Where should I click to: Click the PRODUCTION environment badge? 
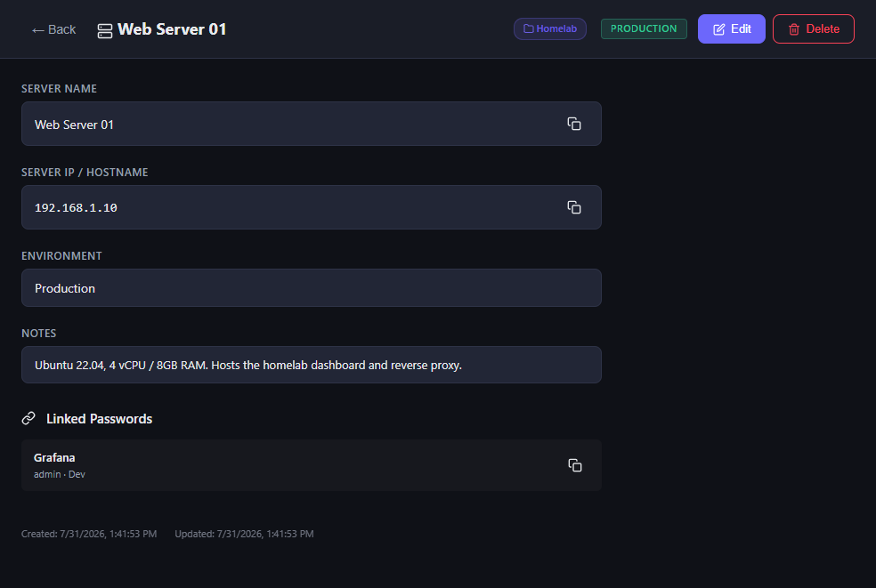coord(644,29)
